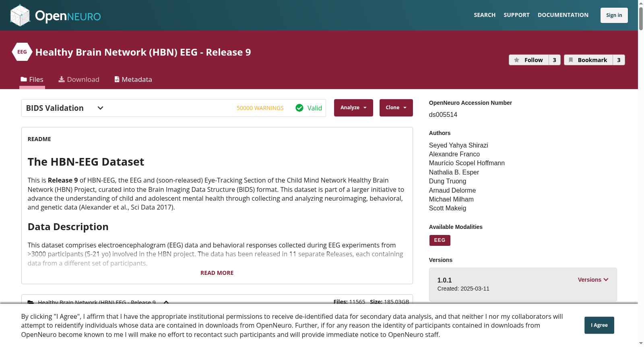
Task: Follow this dataset
Action: (x=529, y=60)
